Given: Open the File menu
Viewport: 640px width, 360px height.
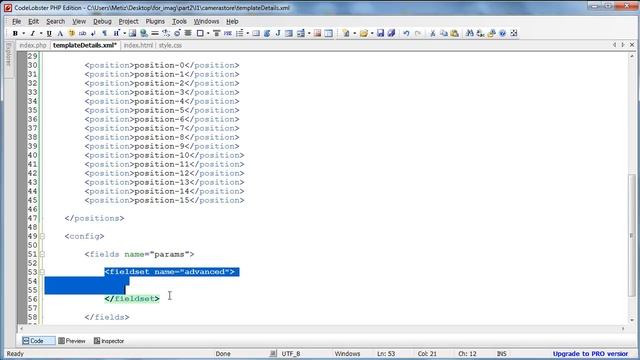Looking at the screenshot, I should pyautogui.click(x=16, y=21).
